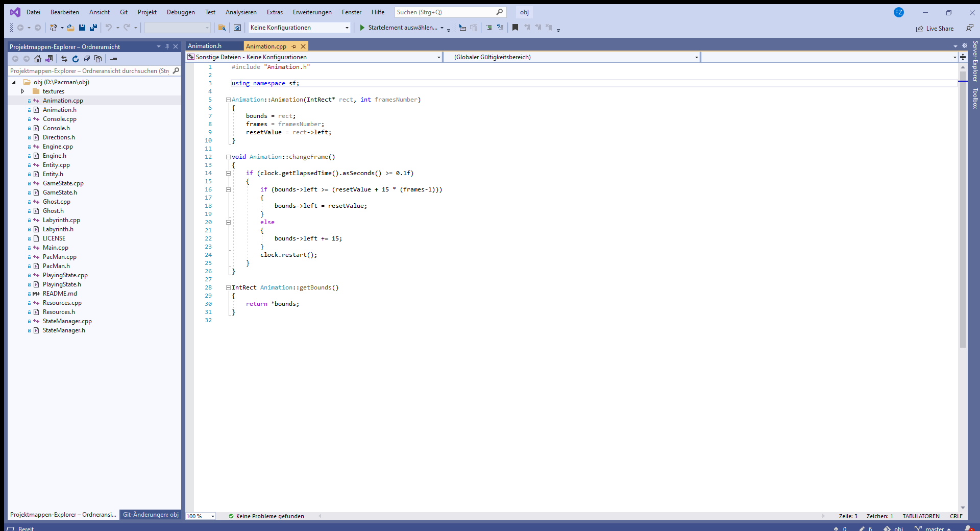Screen dimensions: 980x531
Task: Expand the textures folder
Action: (22, 91)
